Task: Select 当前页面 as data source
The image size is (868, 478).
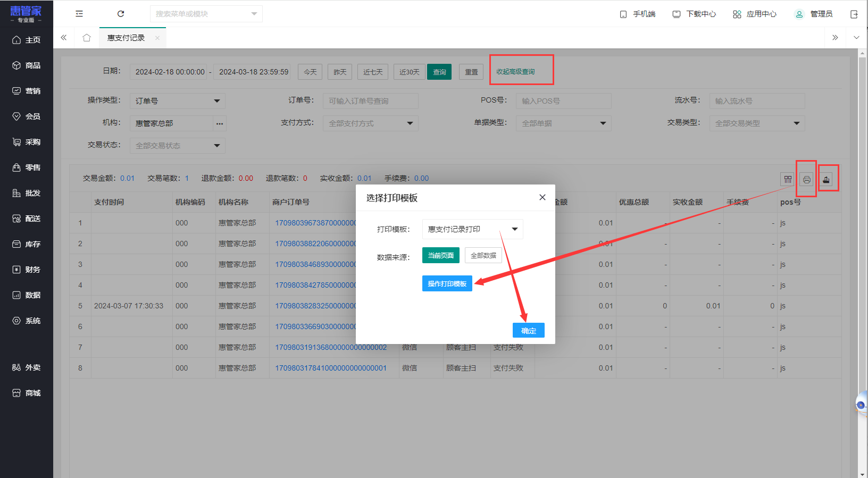Action: point(441,255)
